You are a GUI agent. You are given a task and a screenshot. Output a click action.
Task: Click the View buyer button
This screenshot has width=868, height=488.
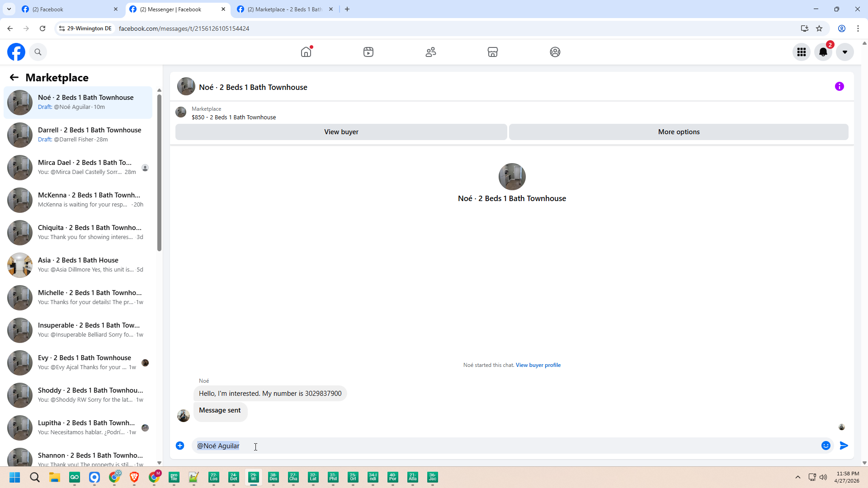pos(341,132)
